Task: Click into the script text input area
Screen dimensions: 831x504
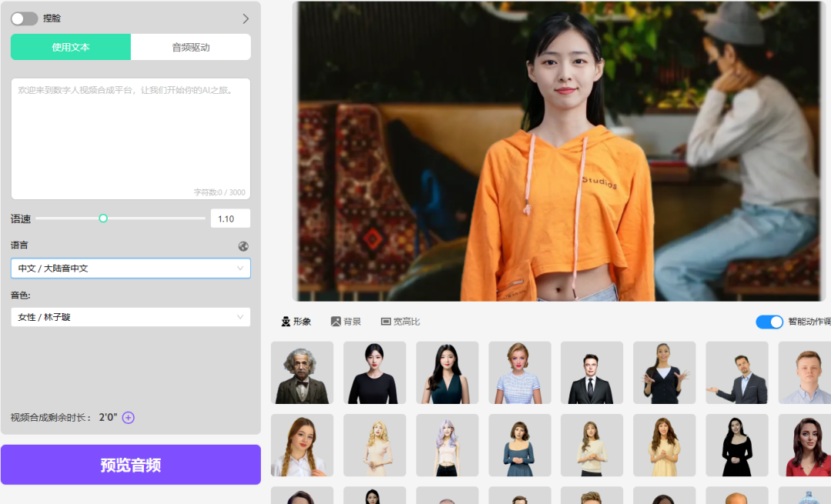Action: click(130, 139)
